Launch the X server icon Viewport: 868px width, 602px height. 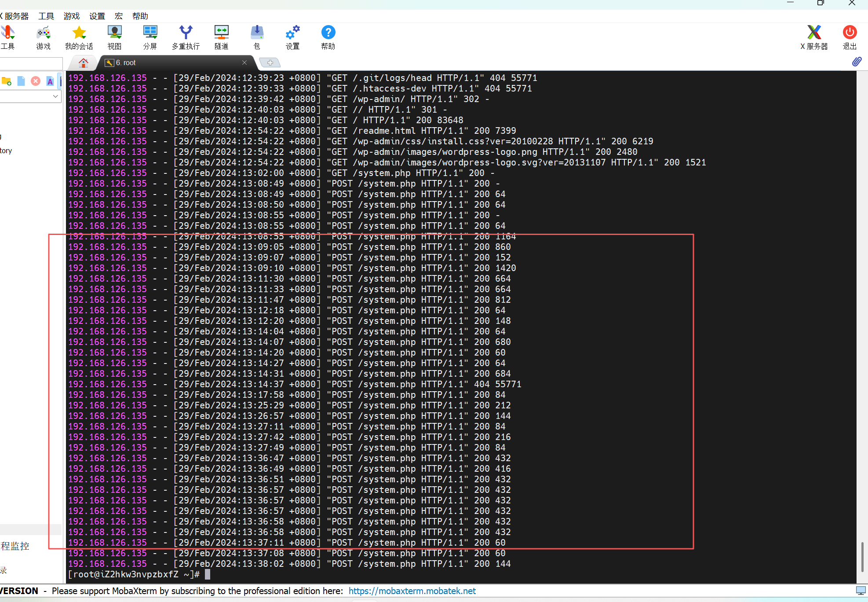pyautogui.click(x=814, y=37)
